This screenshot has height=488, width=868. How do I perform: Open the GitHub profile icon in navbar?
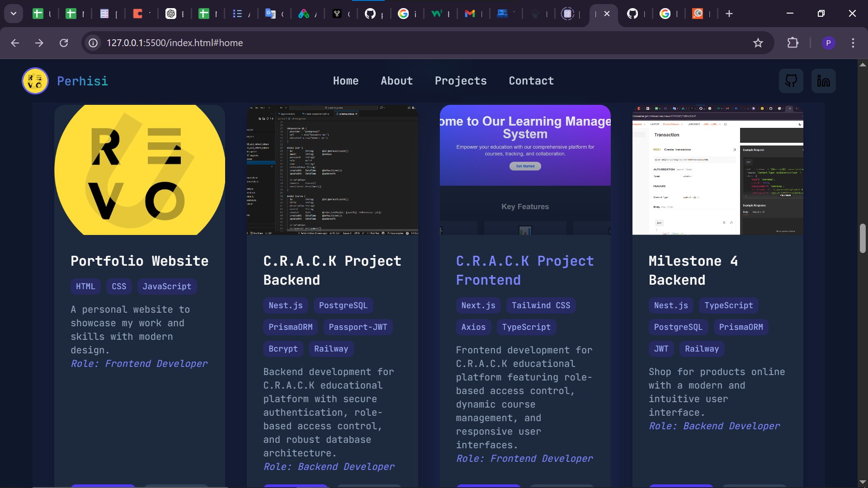coord(791,81)
